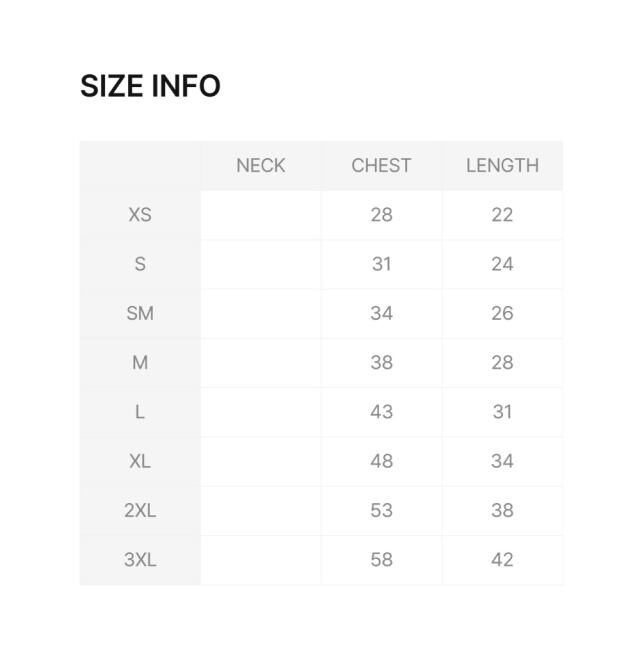Click the L size row label
This screenshot has width=640, height=653.
(140, 411)
